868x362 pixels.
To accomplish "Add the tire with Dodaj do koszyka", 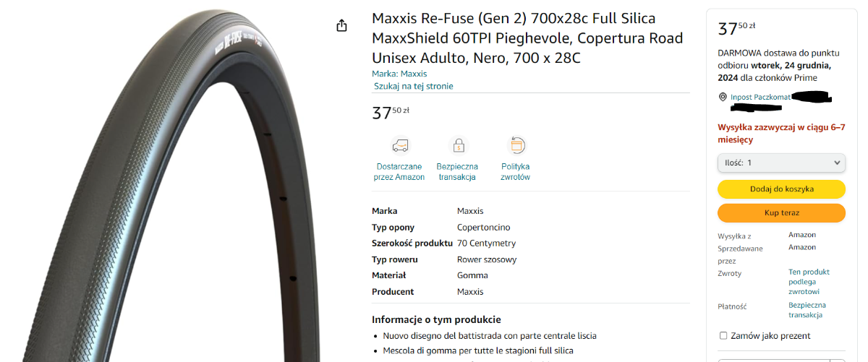I will point(781,189).
